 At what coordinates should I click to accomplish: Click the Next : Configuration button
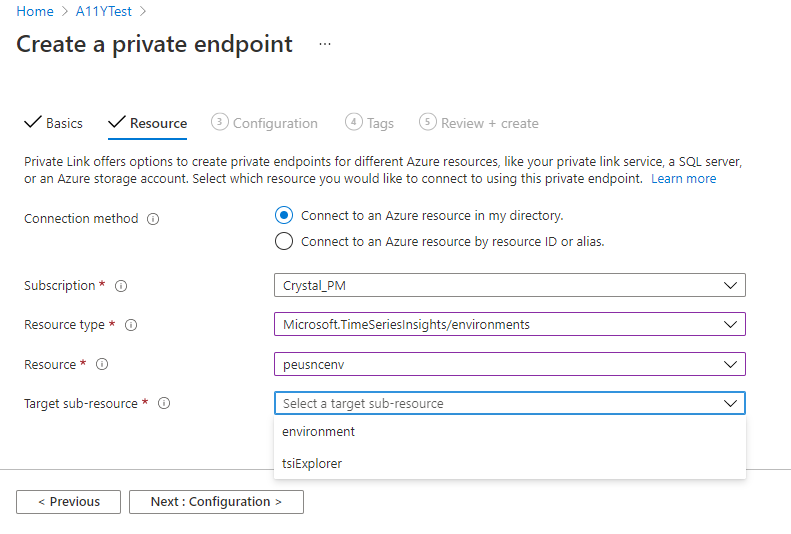[x=216, y=502]
